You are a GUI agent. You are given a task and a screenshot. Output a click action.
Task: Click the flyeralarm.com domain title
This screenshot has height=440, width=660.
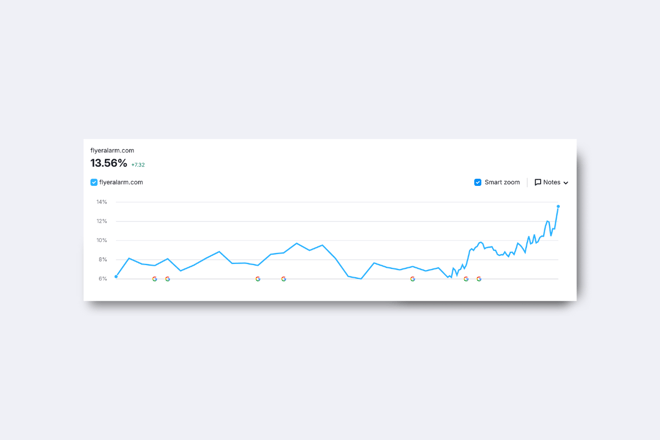[x=112, y=150]
